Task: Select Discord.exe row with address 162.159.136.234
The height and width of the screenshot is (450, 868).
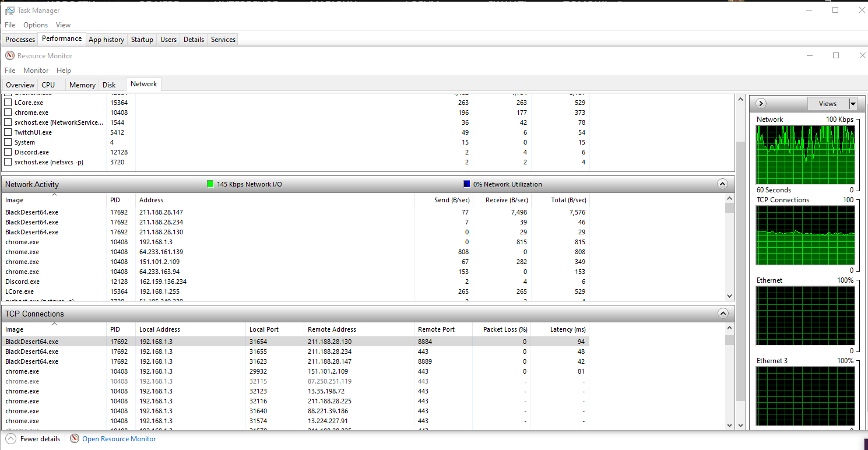Action: click(296, 282)
